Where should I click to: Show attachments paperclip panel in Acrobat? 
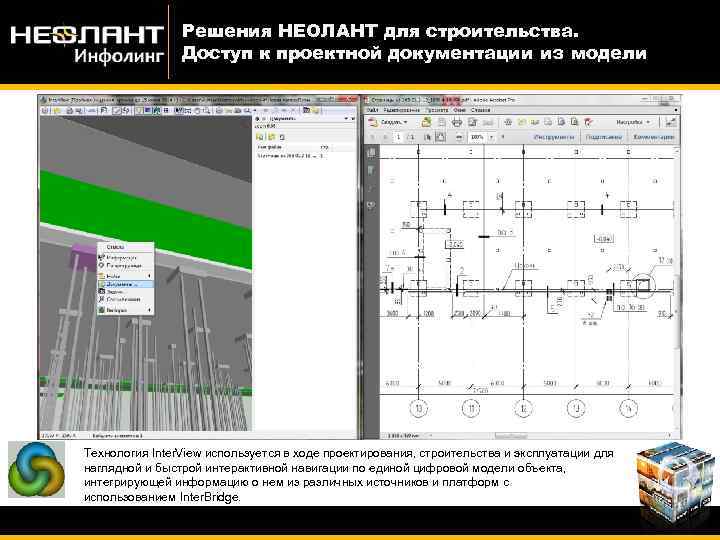(x=371, y=188)
